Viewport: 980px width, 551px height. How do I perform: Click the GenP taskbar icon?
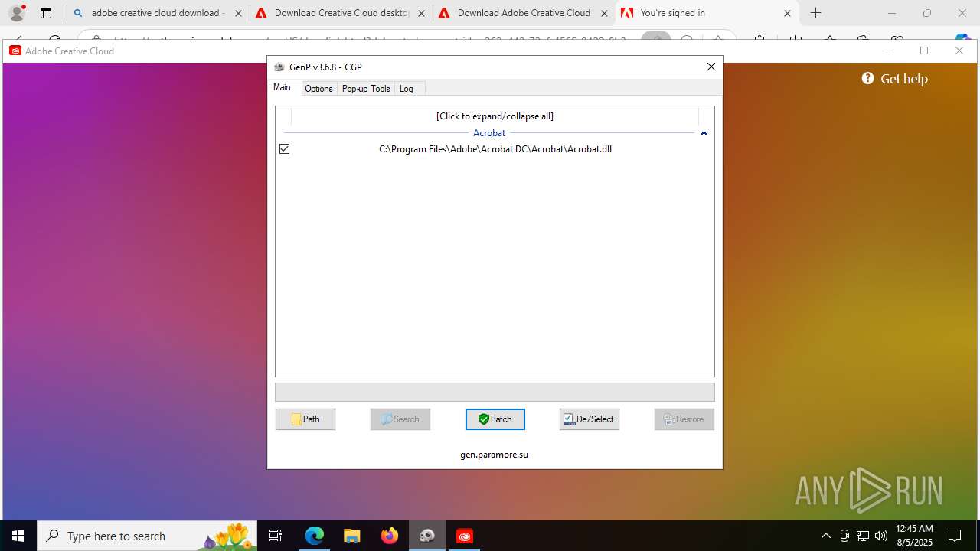click(x=427, y=536)
